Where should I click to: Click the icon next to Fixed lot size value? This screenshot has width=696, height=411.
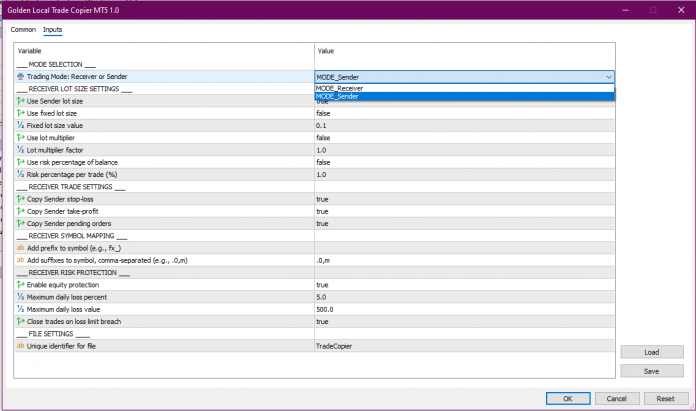pos(21,125)
